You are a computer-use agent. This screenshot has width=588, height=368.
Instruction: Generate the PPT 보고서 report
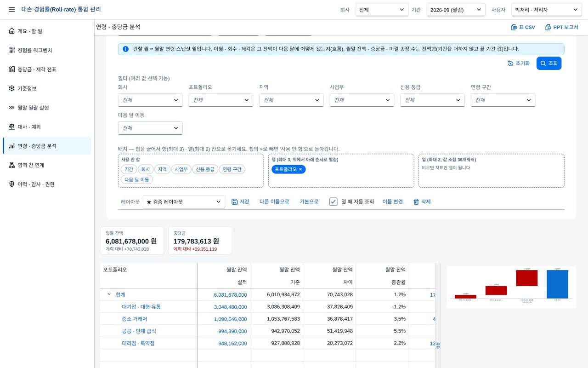pos(562,27)
